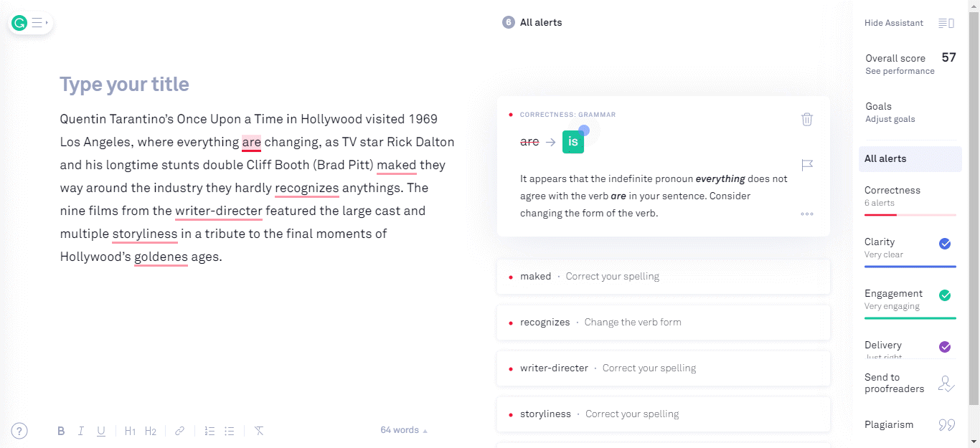Click the help question mark icon
The image size is (980, 448).
19,431
